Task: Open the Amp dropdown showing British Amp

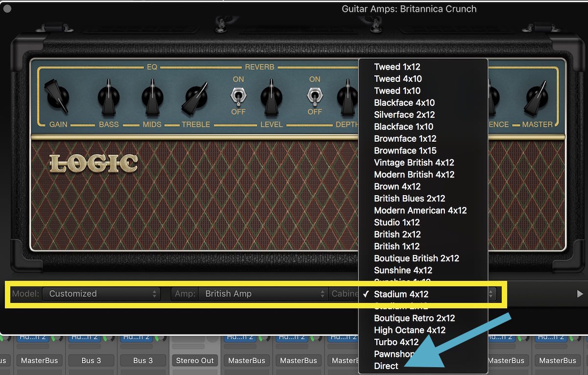Action: pyautogui.click(x=263, y=294)
